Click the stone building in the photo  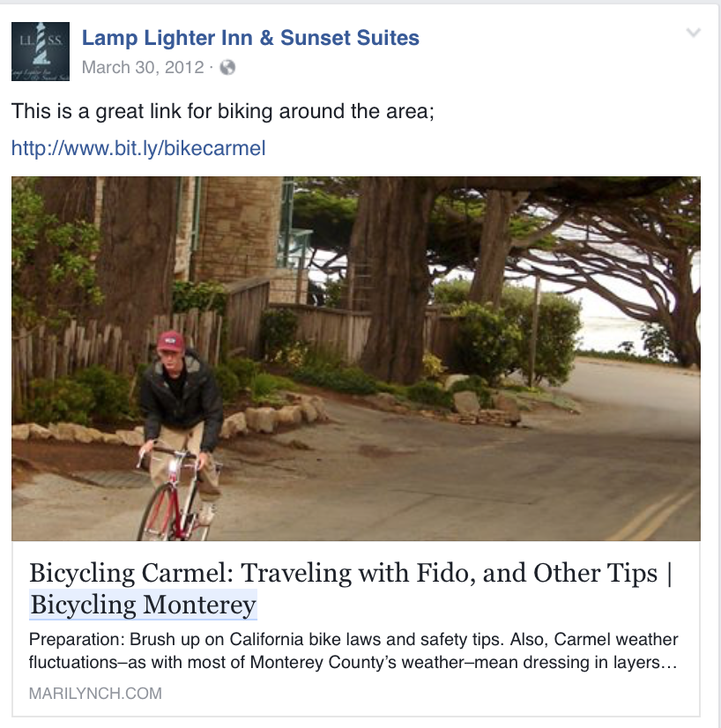(x=238, y=229)
